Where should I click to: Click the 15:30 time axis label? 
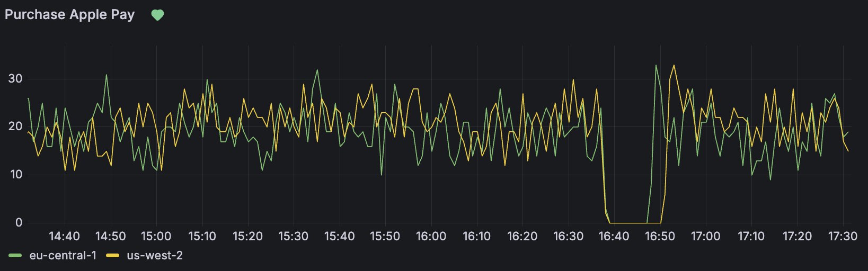coord(294,236)
